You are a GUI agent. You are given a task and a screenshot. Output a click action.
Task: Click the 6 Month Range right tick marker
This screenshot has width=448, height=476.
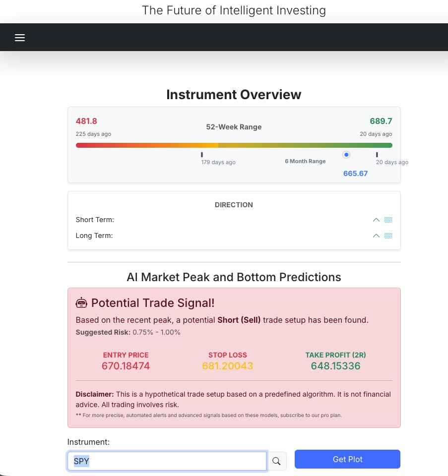coord(377,155)
